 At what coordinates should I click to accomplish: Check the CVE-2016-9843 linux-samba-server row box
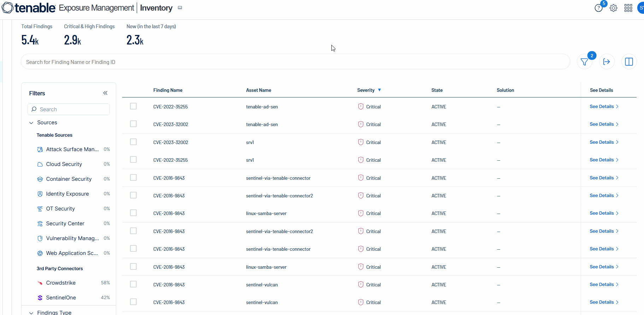pos(133,213)
